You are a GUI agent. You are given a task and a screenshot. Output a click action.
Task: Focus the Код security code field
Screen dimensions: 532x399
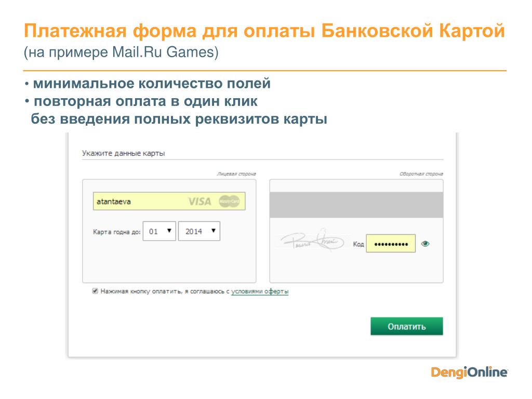pos(391,244)
